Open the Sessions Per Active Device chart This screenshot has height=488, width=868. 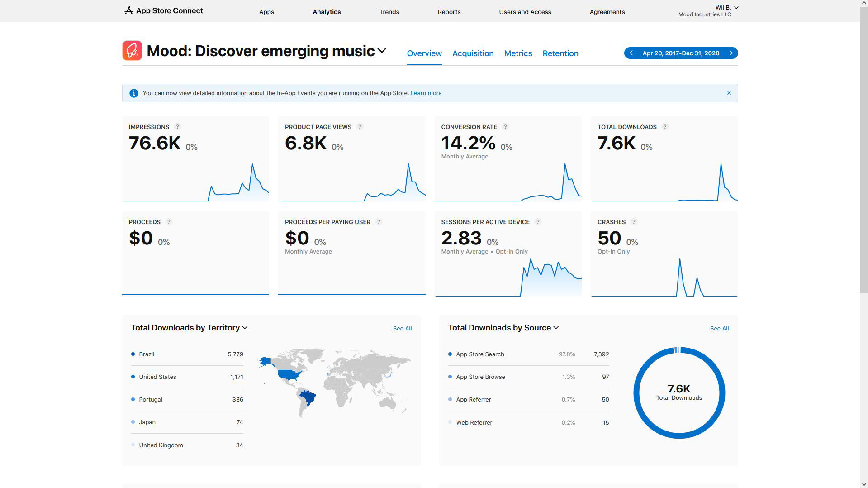click(x=508, y=277)
